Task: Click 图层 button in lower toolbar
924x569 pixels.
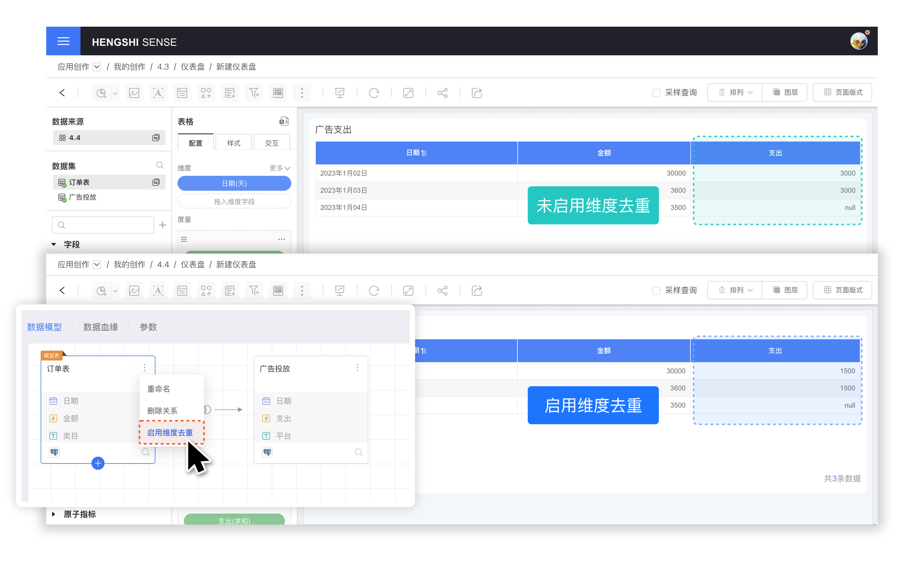Action: [785, 290]
